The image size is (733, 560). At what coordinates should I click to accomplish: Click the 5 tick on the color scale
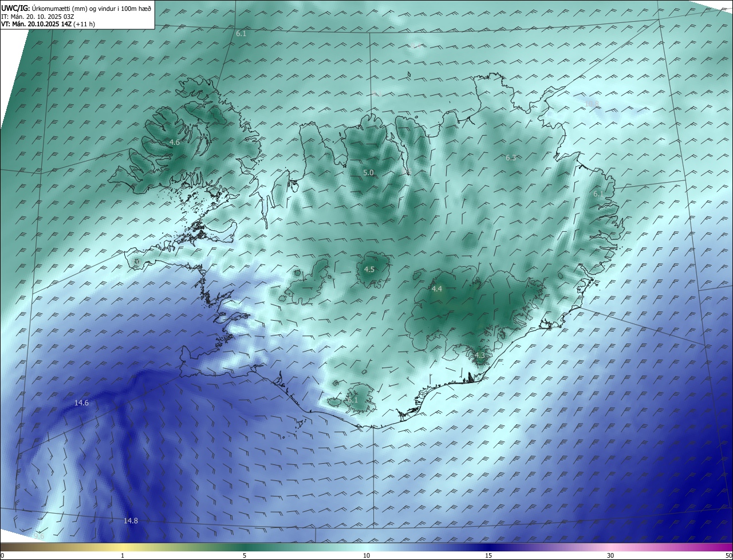[x=245, y=555]
